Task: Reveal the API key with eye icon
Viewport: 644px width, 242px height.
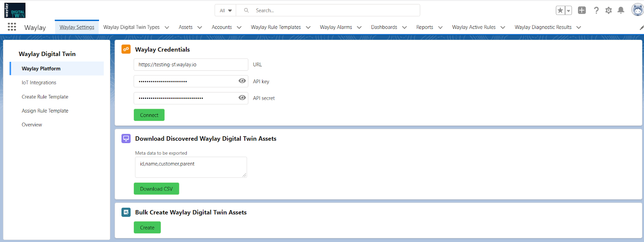Action: [242, 81]
